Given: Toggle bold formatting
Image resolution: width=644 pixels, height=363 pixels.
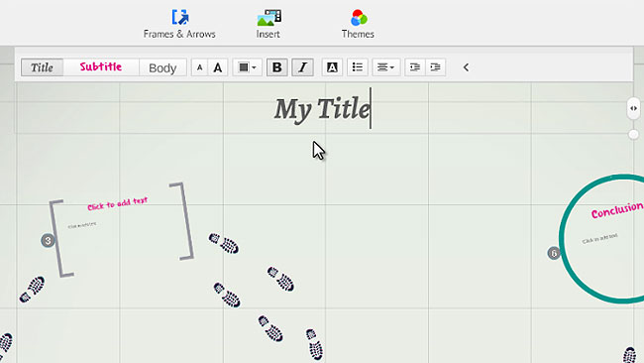Looking at the screenshot, I should tap(277, 67).
